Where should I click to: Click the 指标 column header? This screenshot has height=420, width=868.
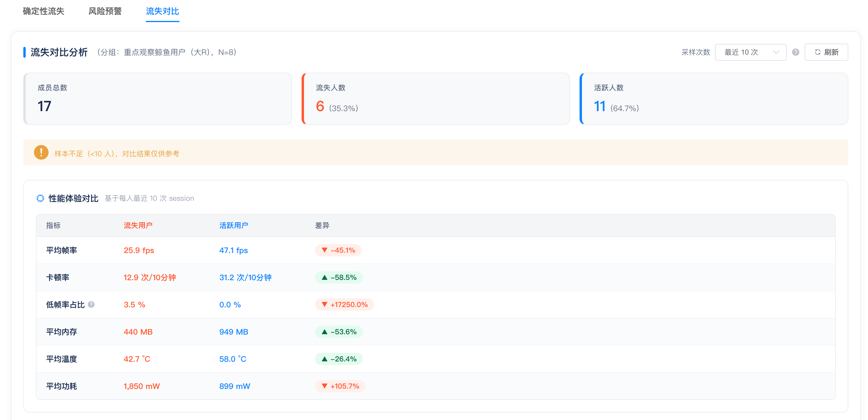coord(53,225)
